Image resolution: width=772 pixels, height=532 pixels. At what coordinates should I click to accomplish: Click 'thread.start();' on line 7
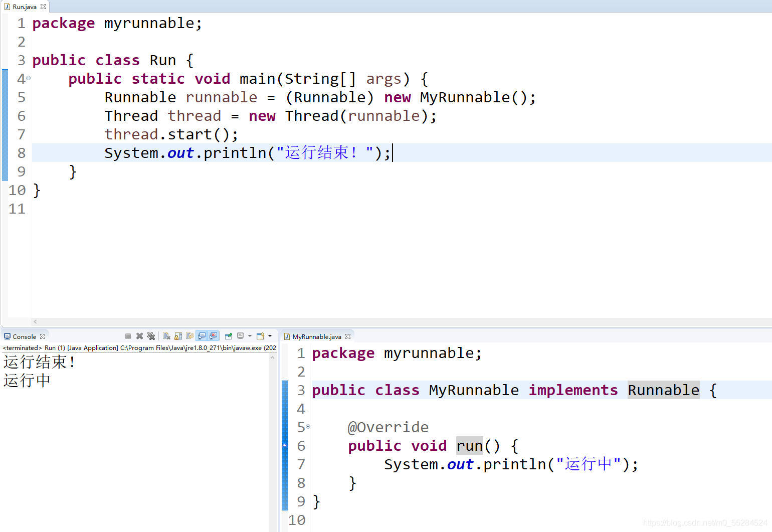coord(171,134)
